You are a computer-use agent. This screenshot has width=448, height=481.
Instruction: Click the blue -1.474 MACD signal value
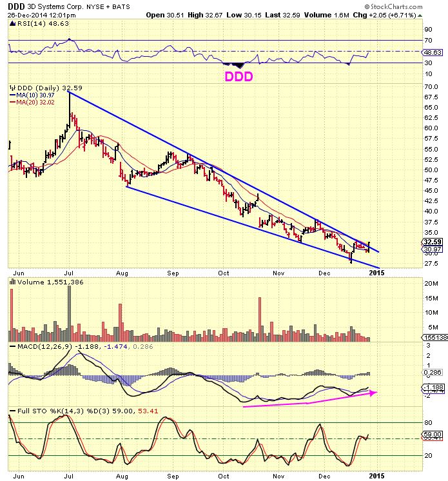[x=115, y=346]
